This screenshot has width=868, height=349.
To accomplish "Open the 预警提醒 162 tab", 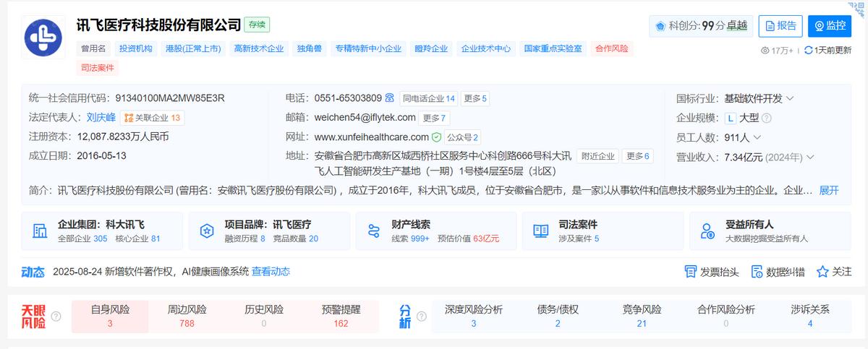I will coord(341,316).
